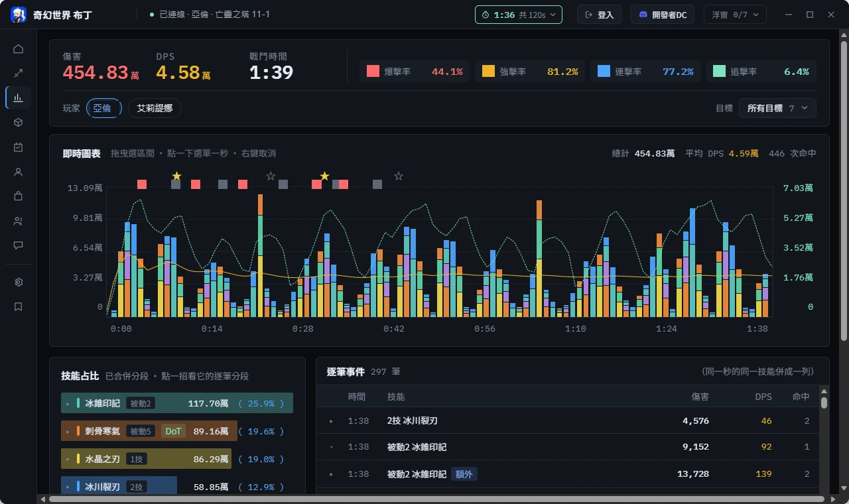Image resolution: width=849 pixels, height=504 pixels.
Task: Open the crossed-sword icon page in sidebar
Action: click(19, 74)
